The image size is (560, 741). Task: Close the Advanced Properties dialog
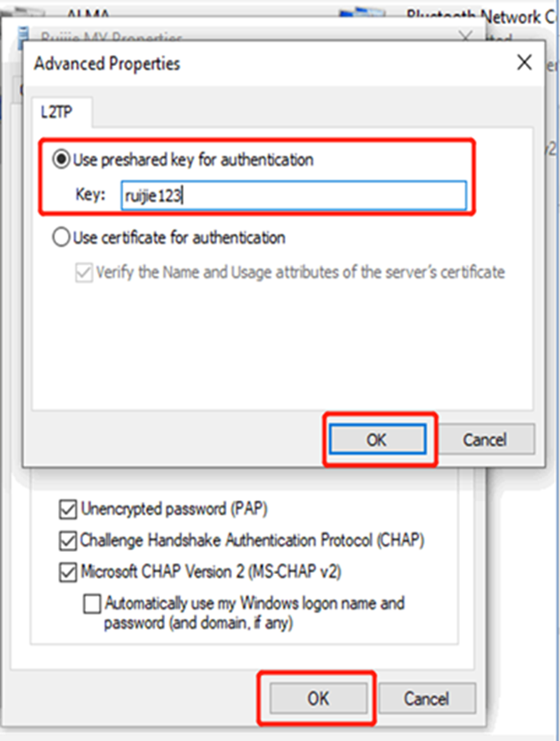[524, 63]
